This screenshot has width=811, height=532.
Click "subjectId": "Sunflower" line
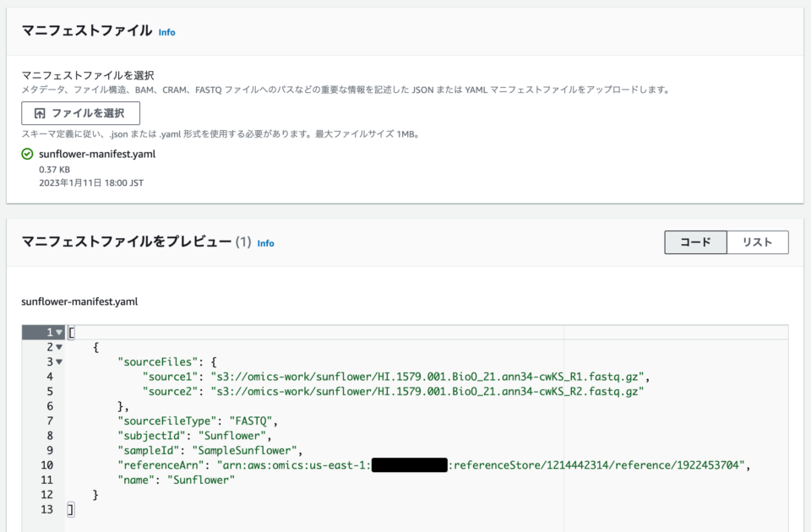[x=195, y=436]
